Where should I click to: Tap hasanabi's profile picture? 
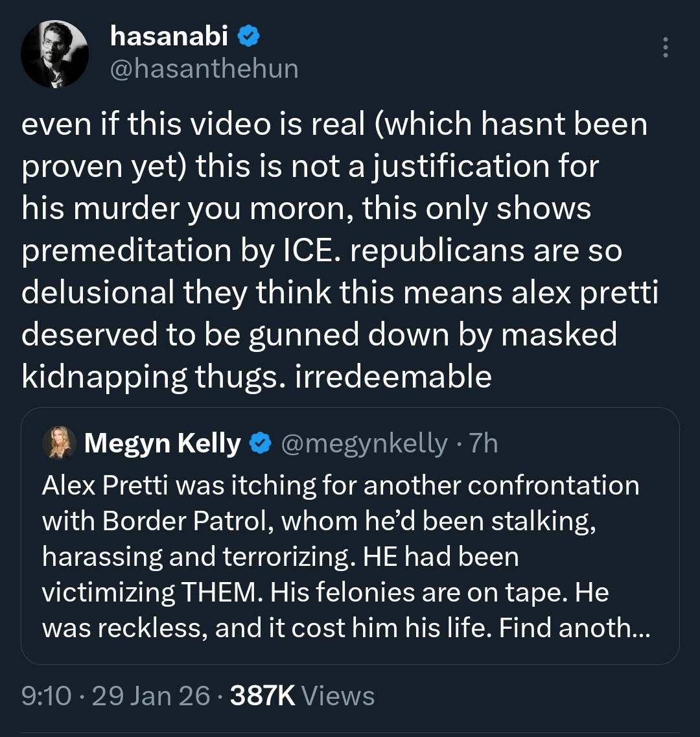54,54
